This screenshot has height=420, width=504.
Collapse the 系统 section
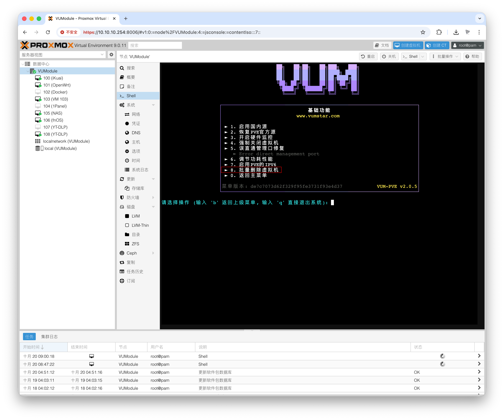click(x=154, y=105)
